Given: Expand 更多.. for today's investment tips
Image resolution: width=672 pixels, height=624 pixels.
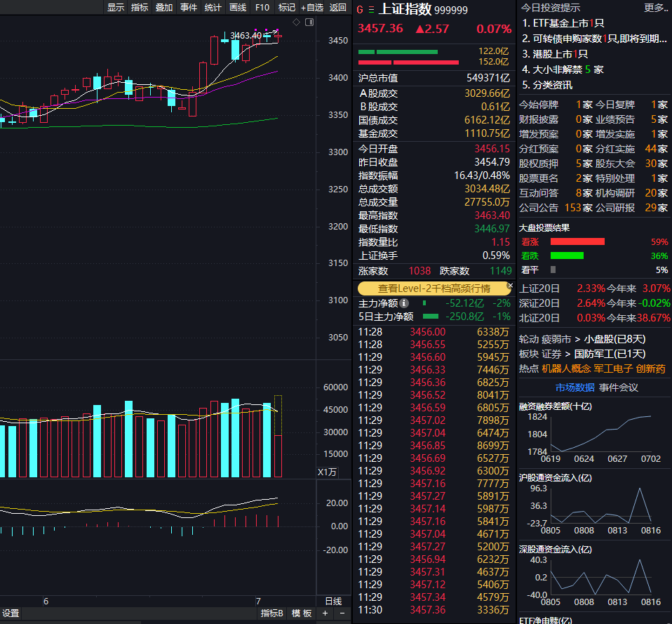Looking at the screenshot, I should pos(657,8).
